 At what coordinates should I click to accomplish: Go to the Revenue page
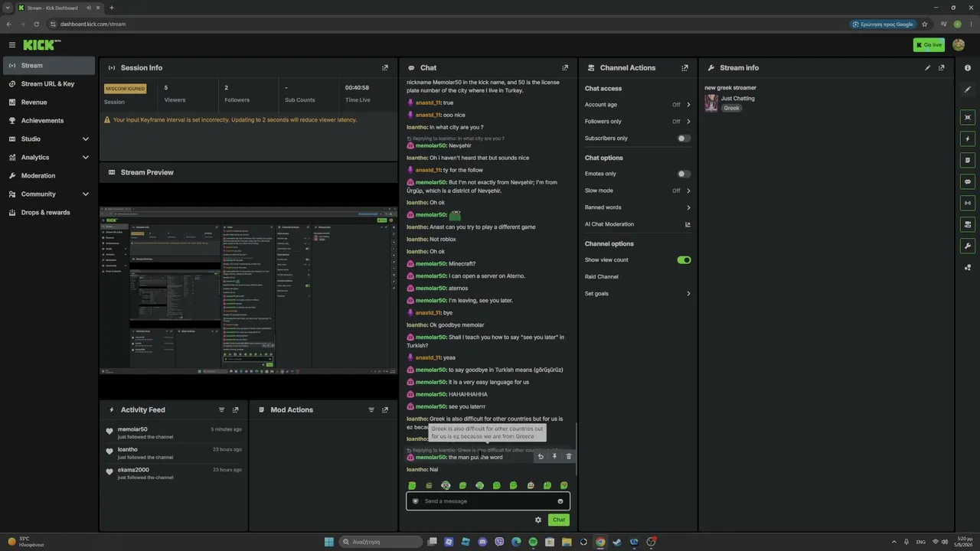[x=49, y=103]
